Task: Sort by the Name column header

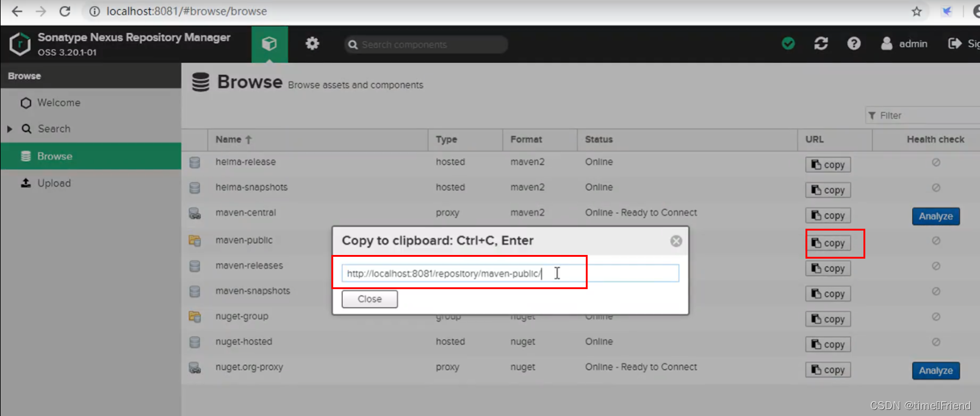Action: [317, 139]
